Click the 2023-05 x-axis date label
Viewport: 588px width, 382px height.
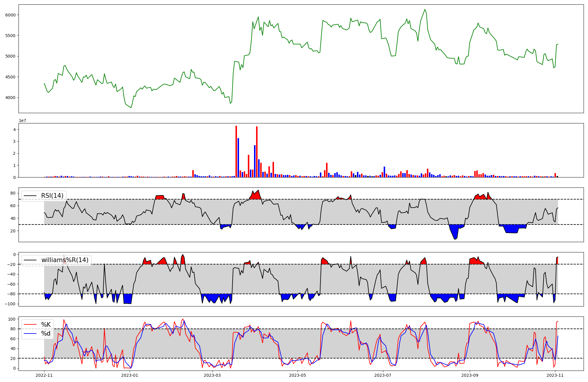pos(298,375)
